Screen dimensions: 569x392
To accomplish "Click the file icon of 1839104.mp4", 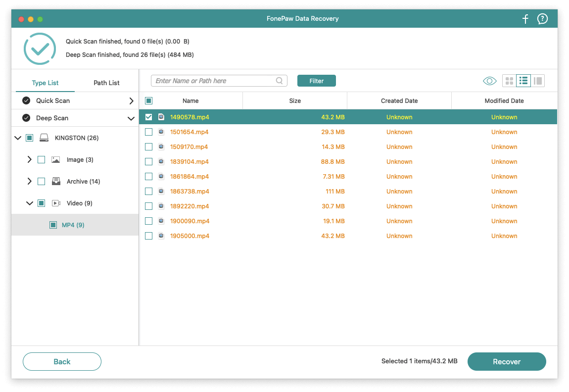I will pos(161,161).
